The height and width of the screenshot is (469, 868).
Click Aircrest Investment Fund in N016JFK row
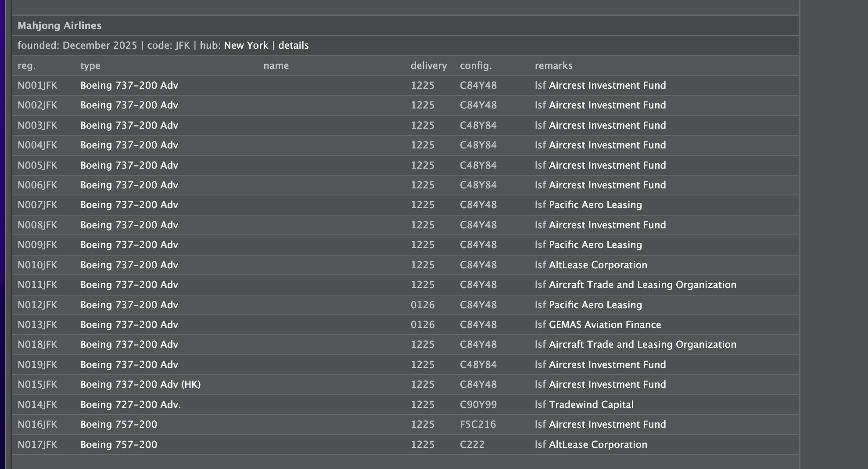coord(607,425)
